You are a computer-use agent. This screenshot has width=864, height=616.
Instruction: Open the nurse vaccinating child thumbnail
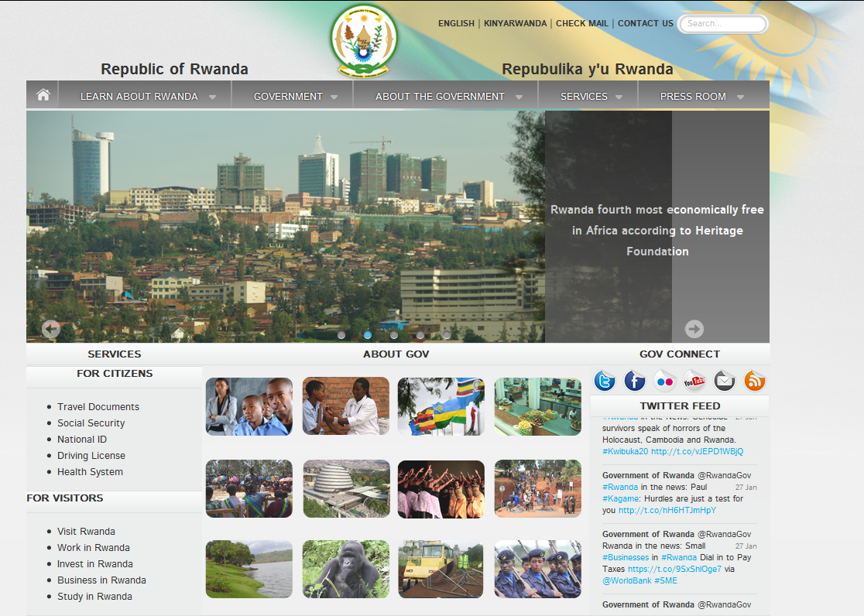click(346, 406)
